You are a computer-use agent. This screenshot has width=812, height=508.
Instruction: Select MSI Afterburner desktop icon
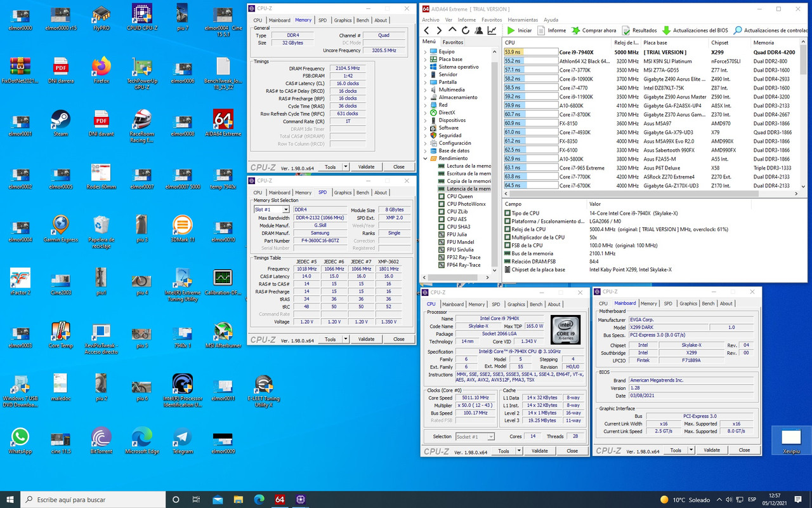[223, 335]
